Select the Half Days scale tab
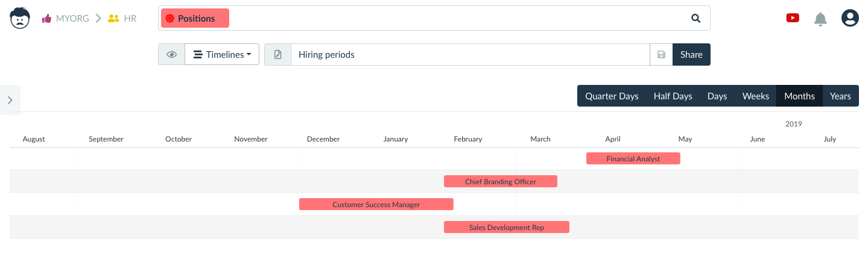868x280 pixels. (673, 96)
